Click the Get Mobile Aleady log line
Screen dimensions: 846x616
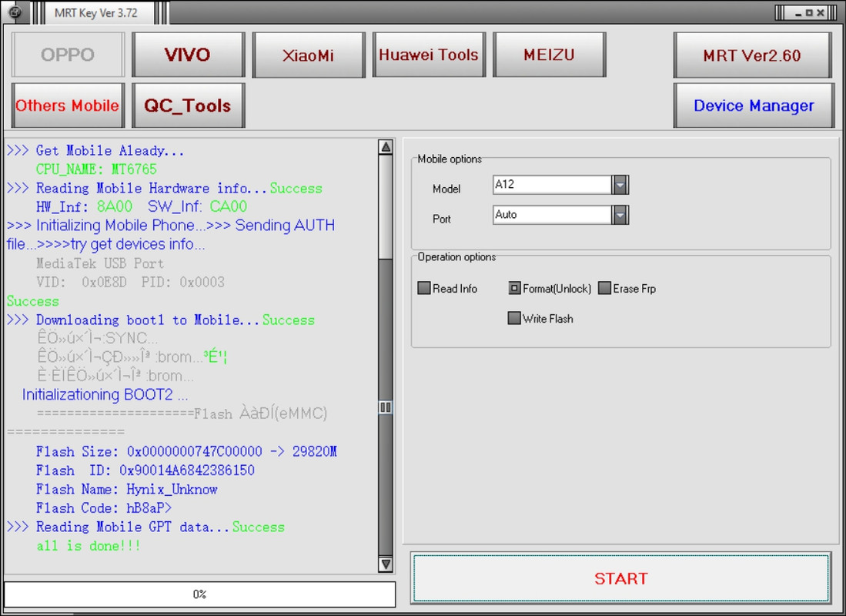click(x=95, y=151)
